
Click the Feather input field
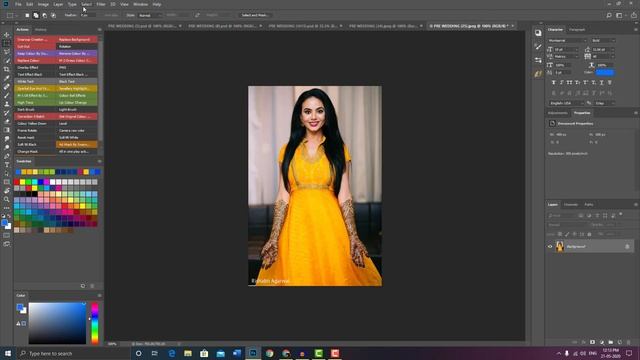click(x=88, y=15)
